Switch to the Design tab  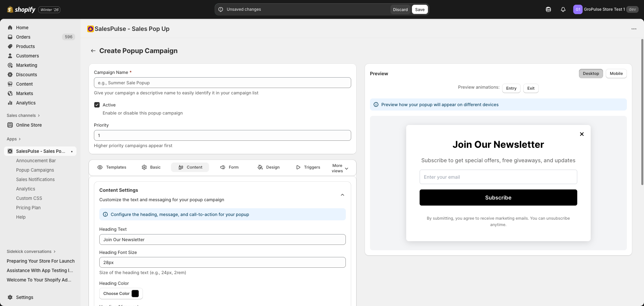[268, 167]
